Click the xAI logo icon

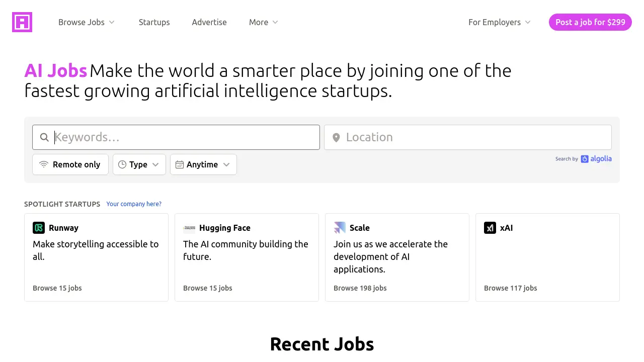coord(490,228)
